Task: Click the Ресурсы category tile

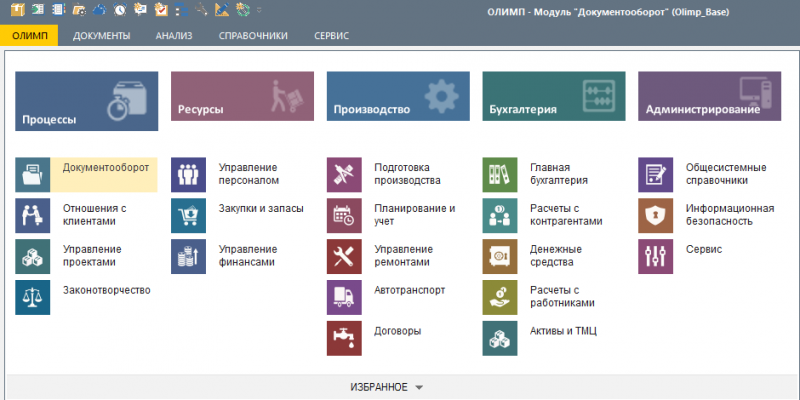Action: tap(242, 96)
